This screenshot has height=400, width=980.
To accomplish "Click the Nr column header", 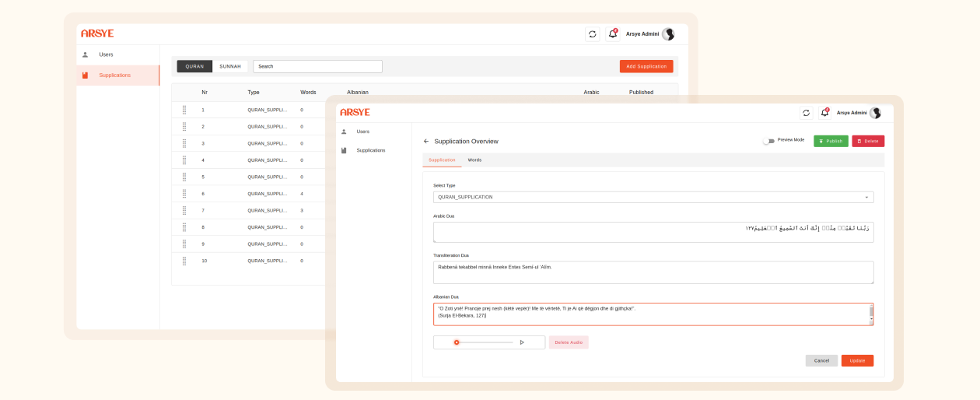I will click(205, 92).
